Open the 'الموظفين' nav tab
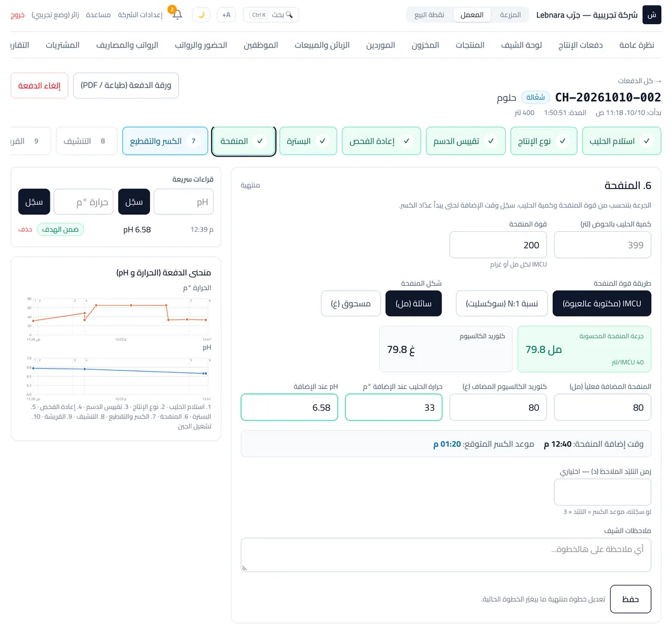This screenshot has width=672, height=628. (260, 45)
